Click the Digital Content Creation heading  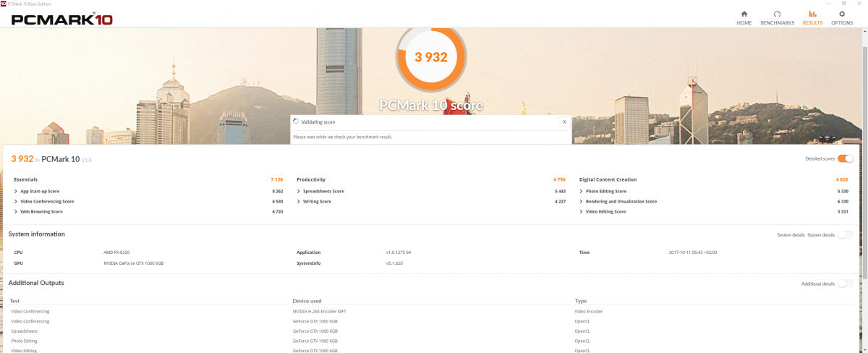(x=608, y=179)
